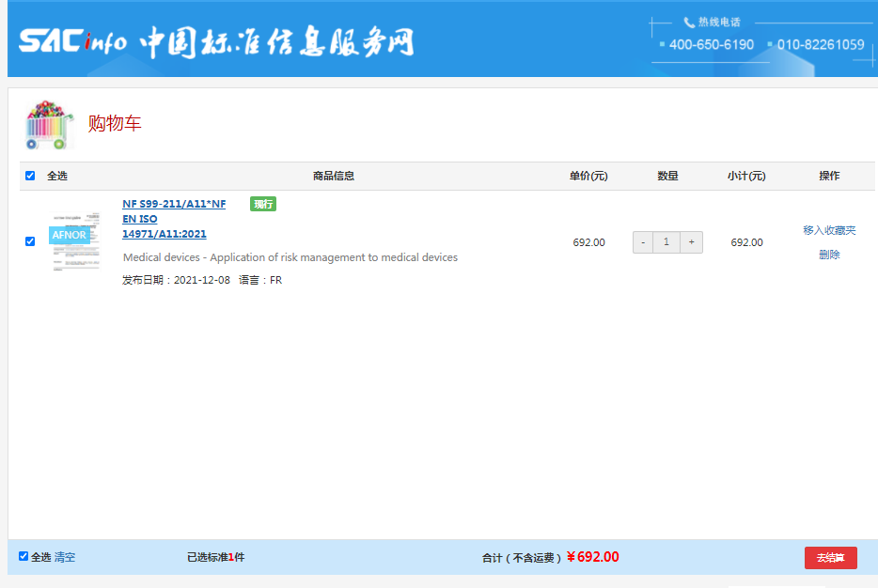Click the AFNOR standard cover thumbnail

74,241
